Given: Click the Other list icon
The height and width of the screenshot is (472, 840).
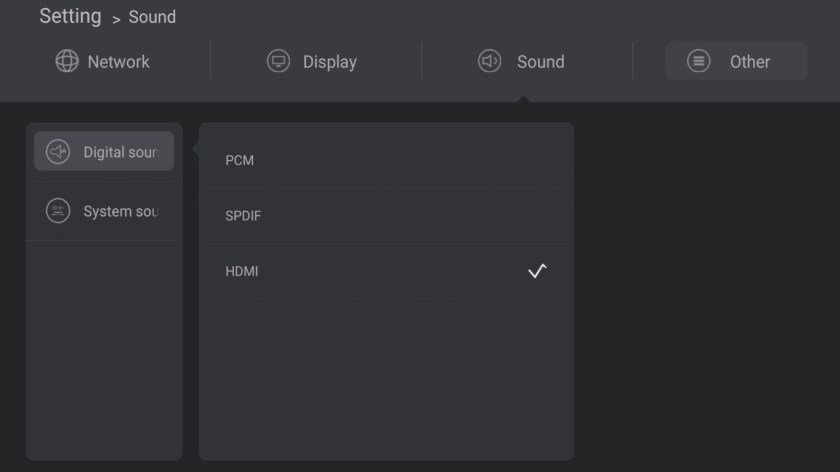Looking at the screenshot, I should coord(699,61).
